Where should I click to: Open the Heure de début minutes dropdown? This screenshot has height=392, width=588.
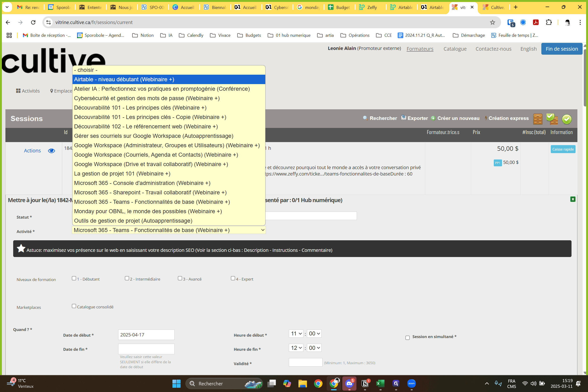(x=314, y=334)
